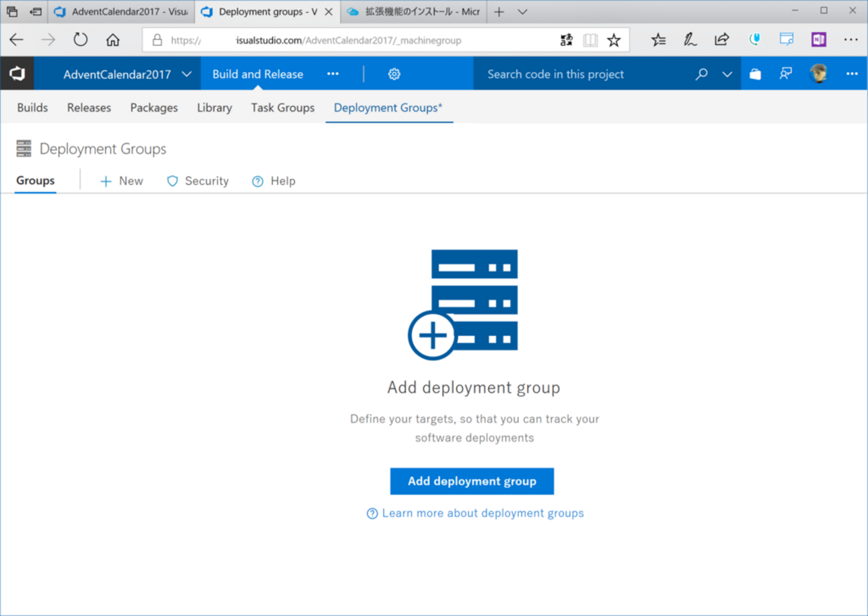Click the Add deployment group button
The height and width of the screenshot is (616, 868).
coord(472,481)
